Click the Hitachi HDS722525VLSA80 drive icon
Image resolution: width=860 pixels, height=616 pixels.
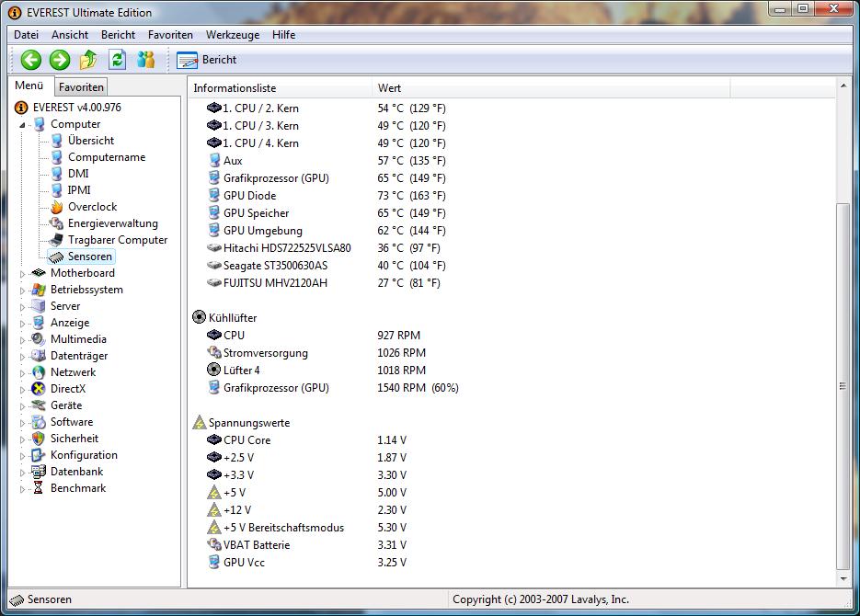(214, 247)
